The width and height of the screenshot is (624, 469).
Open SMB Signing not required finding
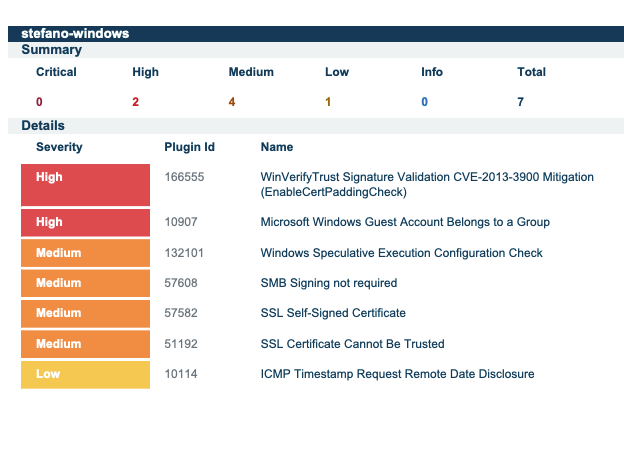328,283
